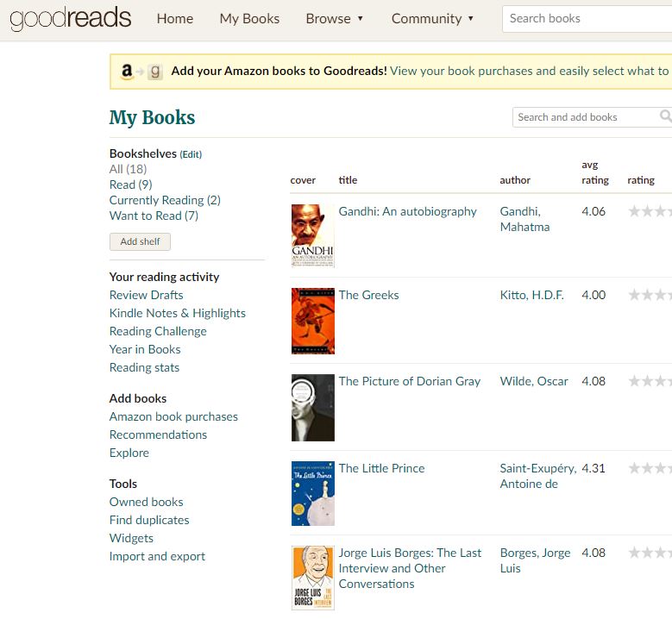Open the Currently Reading shelf
The height and width of the screenshot is (619, 672).
[x=164, y=200]
